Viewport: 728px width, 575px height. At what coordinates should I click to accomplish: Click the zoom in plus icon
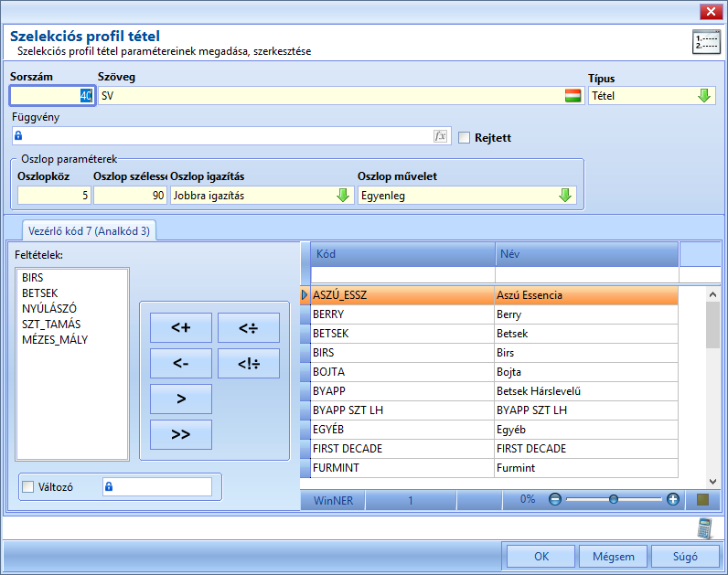[673, 499]
